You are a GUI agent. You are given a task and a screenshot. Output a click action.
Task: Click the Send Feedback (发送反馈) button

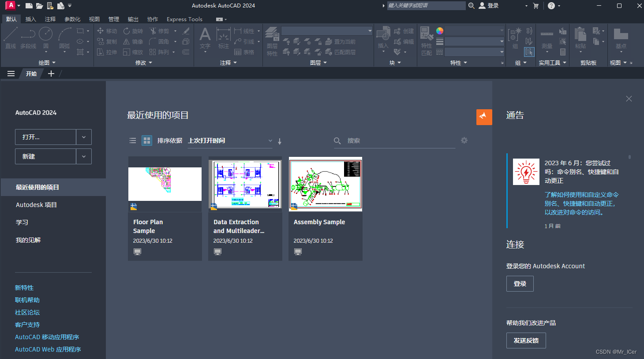pos(526,340)
